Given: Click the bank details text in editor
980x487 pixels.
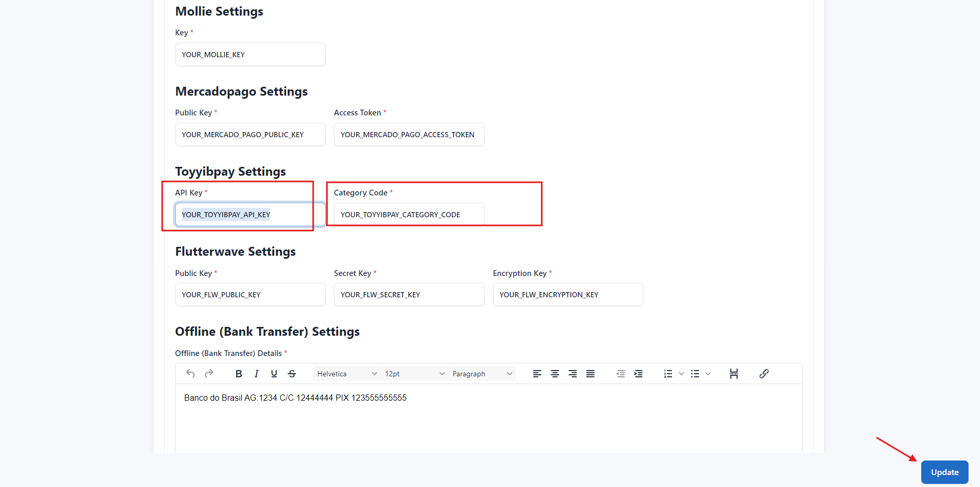Looking at the screenshot, I should click(295, 398).
